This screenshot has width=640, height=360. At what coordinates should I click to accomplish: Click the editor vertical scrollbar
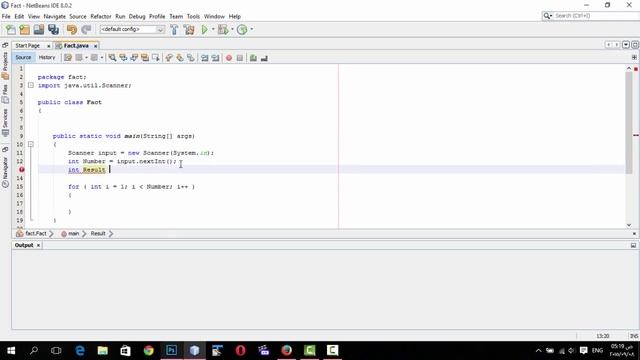[629, 122]
